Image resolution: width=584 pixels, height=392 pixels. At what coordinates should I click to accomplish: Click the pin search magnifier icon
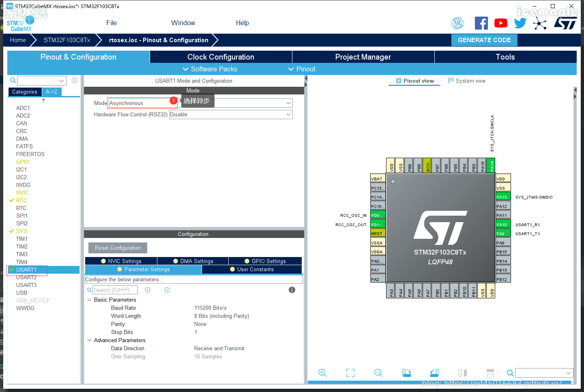click(510, 373)
